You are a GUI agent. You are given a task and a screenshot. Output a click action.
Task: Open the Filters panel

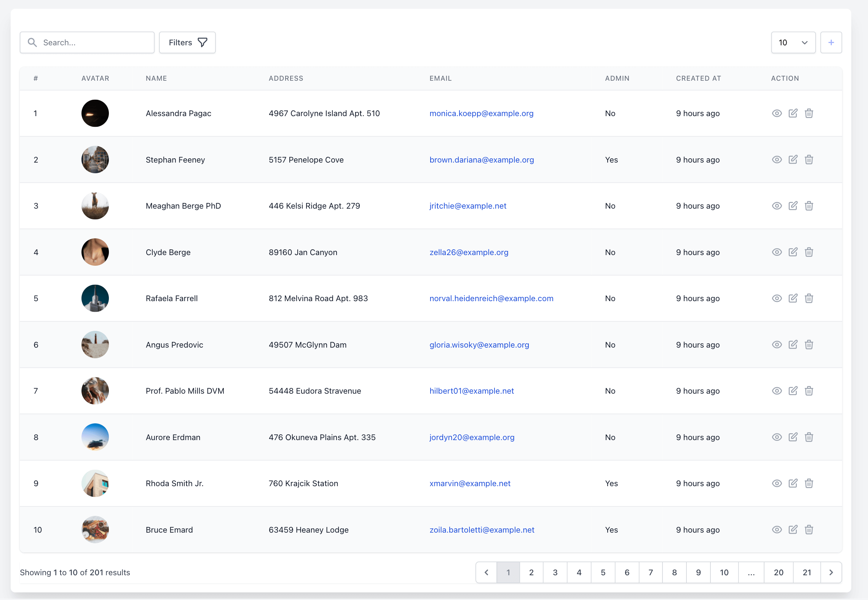tap(187, 42)
